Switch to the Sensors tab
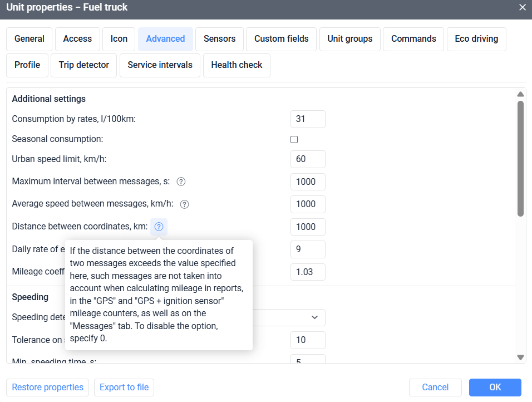532x402 pixels. coord(219,39)
